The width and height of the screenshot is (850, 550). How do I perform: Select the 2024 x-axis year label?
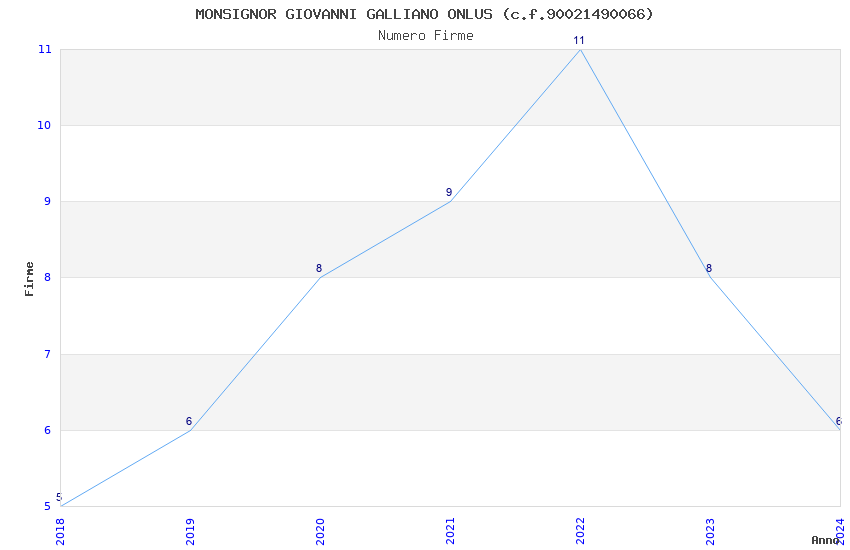point(841,531)
